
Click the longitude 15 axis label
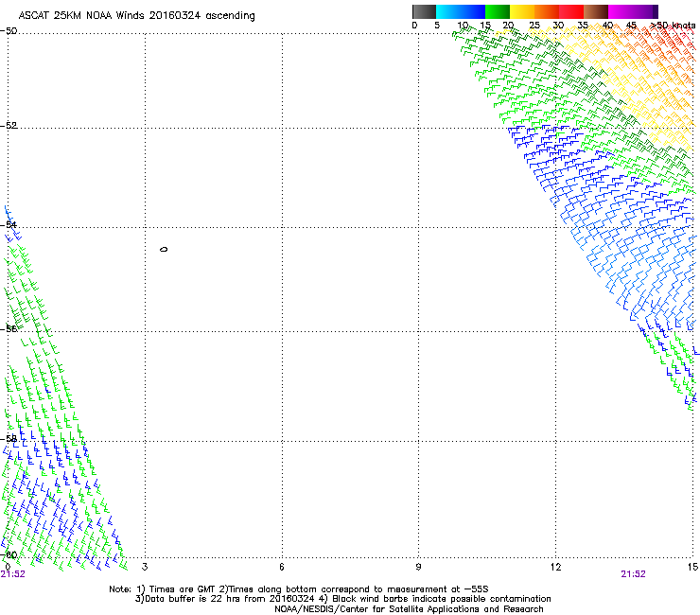point(692,567)
